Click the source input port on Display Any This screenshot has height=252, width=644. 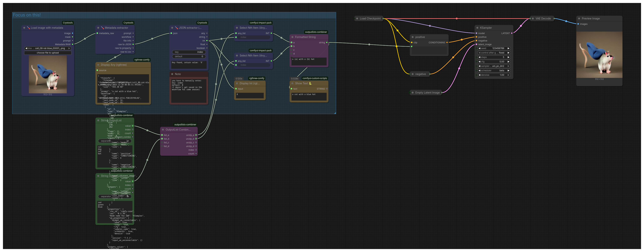tap(97, 70)
